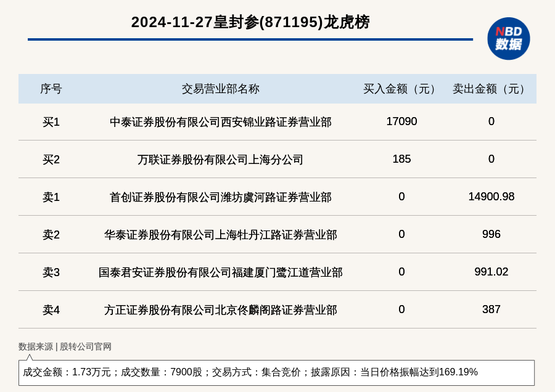Click the NBD数据 round logo
The width and height of the screenshot is (555, 392).
508,39
